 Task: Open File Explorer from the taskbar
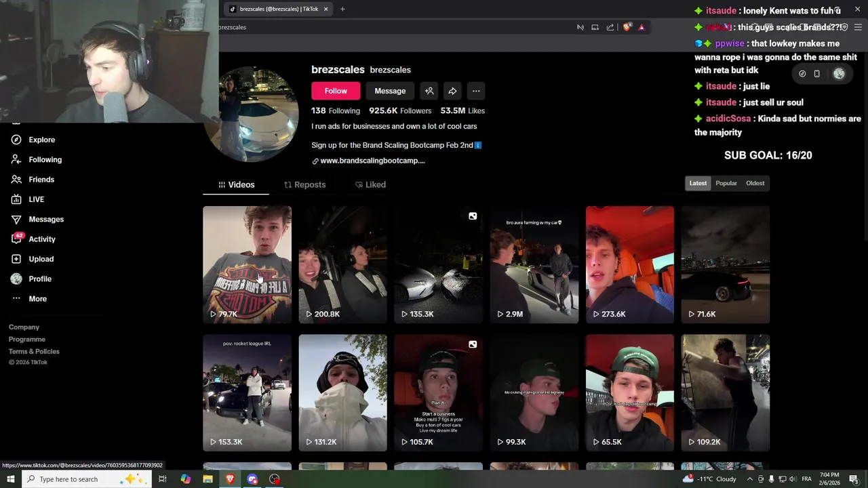coord(208,479)
